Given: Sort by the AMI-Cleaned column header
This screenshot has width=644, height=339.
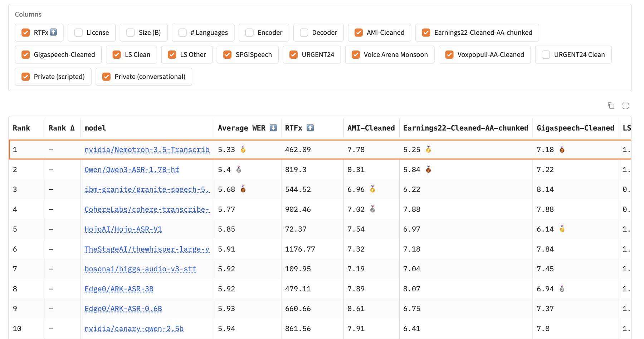Looking at the screenshot, I should (371, 128).
